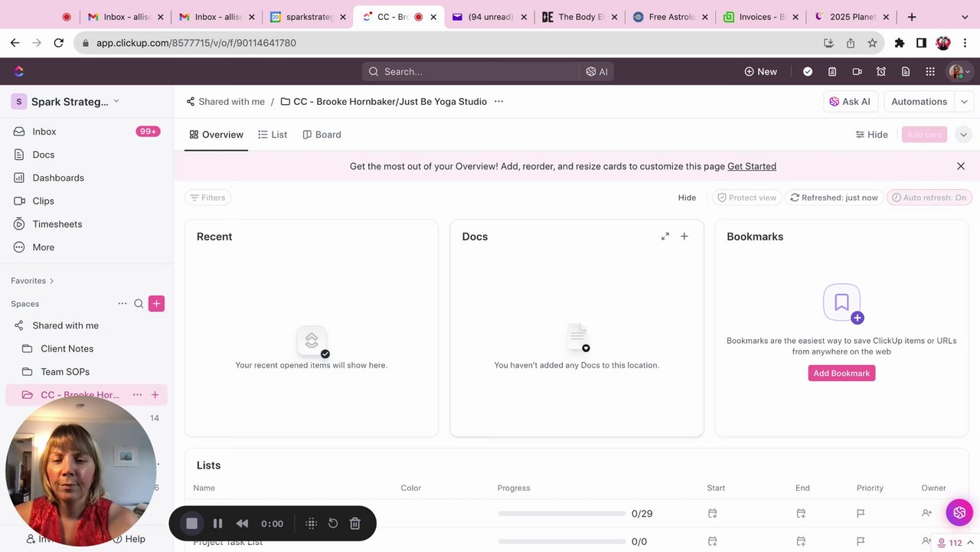Click the Add Bookmark button
The width and height of the screenshot is (980, 552).
point(841,373)
